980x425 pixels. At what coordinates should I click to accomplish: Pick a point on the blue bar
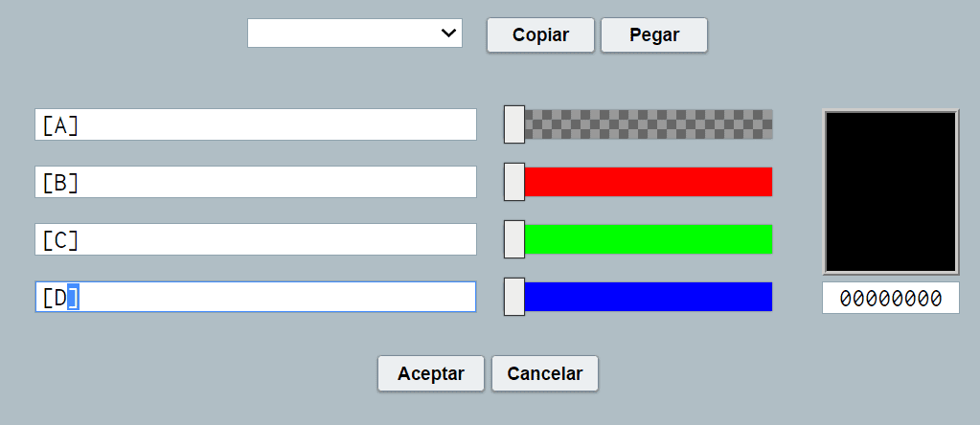[x=649, y=297]
